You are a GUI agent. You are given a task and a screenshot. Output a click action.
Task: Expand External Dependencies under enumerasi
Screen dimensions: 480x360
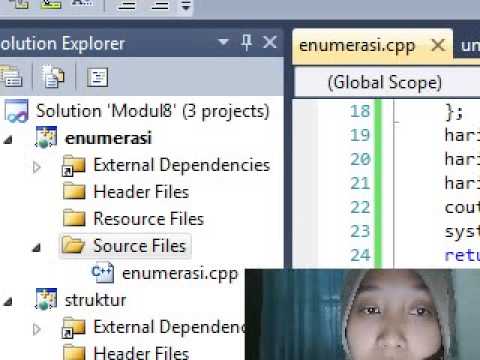(x=37, y=167)
